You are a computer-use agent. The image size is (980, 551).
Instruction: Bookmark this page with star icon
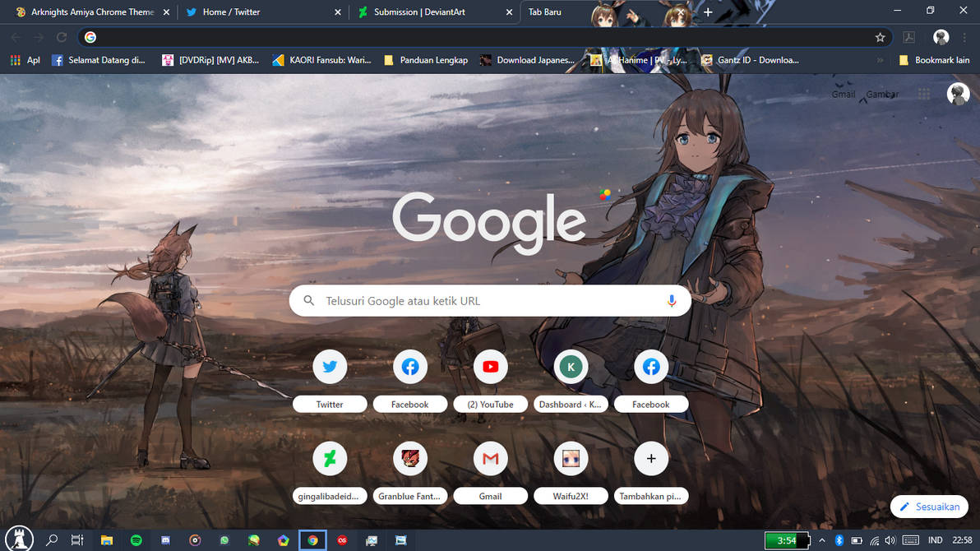click(880, 38)
